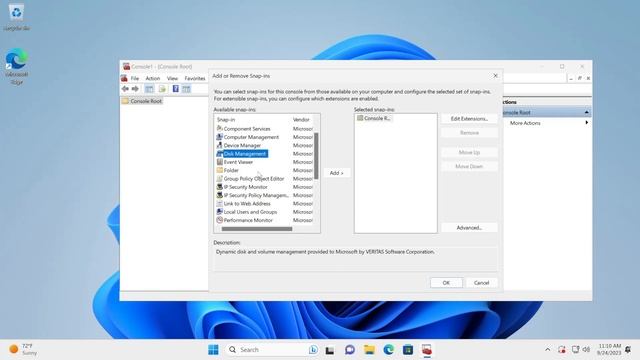Select the IP Security Monitor snap-in icon
The height and width of the screenshot is (360, 640).
(x=219, y=187)
